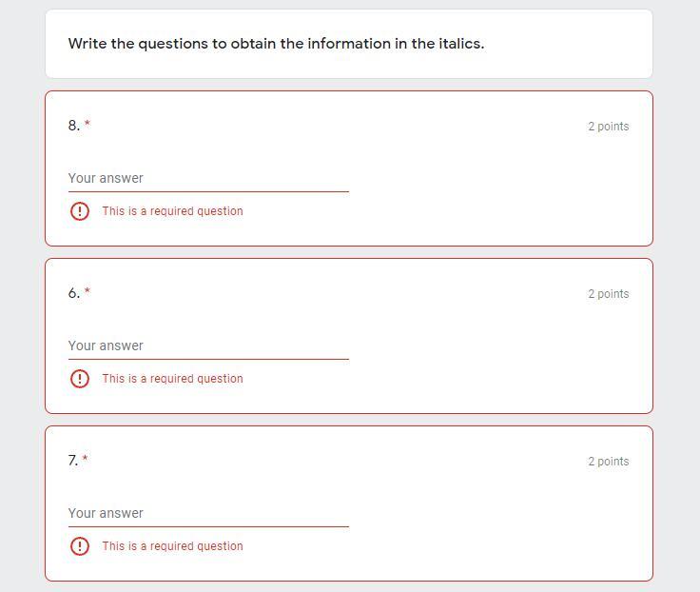
Task: Click the red asterisk beside question 6
Action: click(x=87, y=291)
